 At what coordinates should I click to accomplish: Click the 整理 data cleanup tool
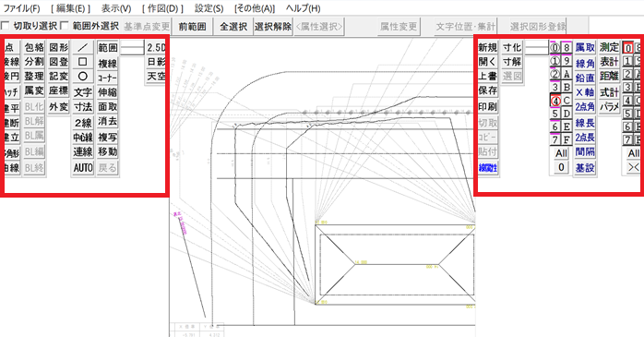click(x=34, y=77)
